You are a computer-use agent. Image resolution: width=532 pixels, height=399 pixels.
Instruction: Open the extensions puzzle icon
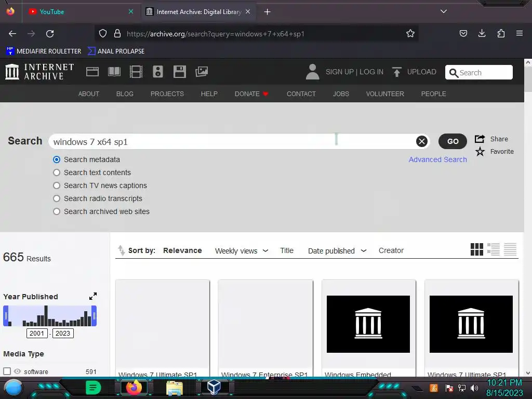pos(501,33)
